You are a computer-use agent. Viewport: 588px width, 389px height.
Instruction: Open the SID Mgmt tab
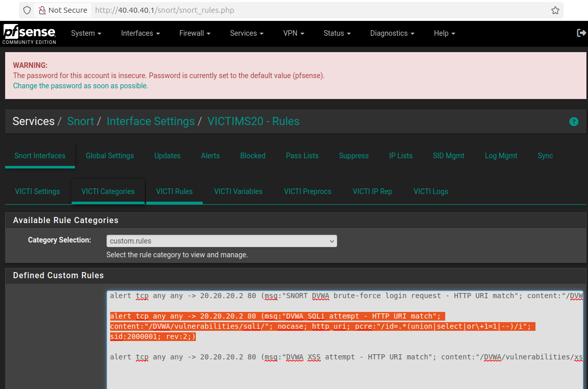click(448, 156)
